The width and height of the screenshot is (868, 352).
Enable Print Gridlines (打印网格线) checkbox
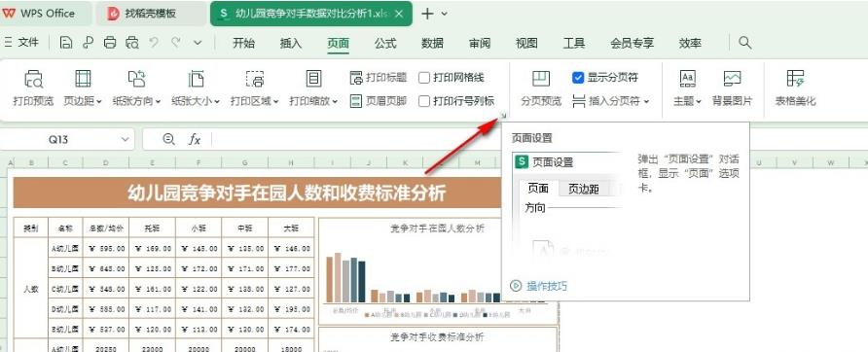(x=424, y=78)
